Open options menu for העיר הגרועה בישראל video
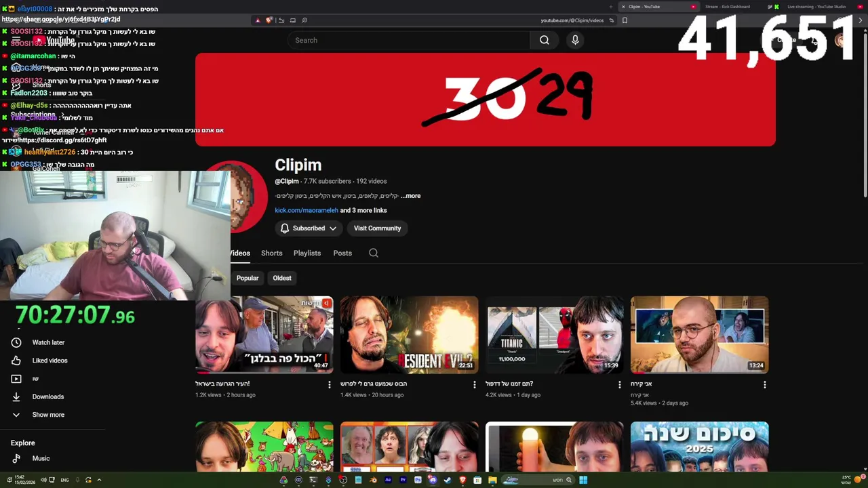This screenshot has width=868, height=488. point(330,384)
